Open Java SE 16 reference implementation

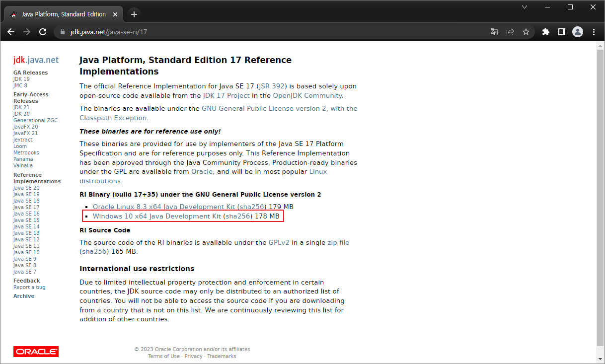(x=26, y=214)
